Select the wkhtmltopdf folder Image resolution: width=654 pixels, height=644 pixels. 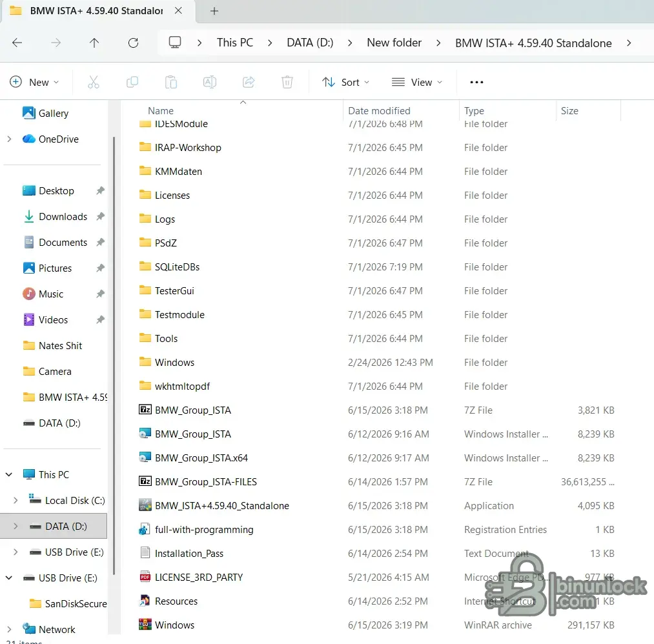[x=182, y=386]
